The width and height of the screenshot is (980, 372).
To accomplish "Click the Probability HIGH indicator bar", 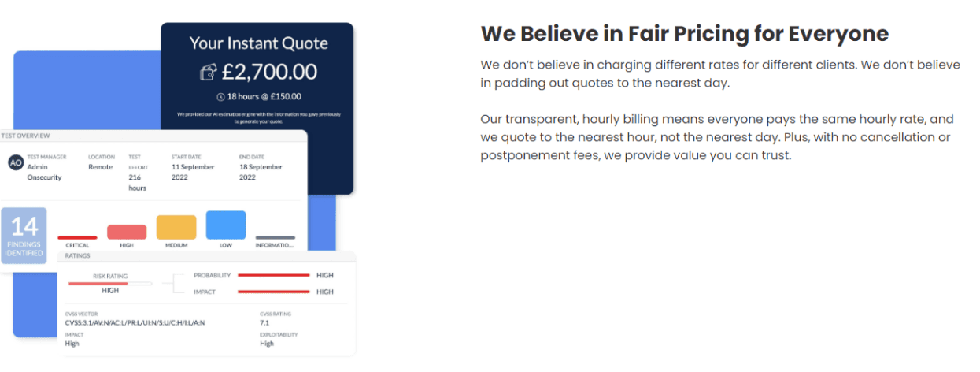I will point(273,275).
